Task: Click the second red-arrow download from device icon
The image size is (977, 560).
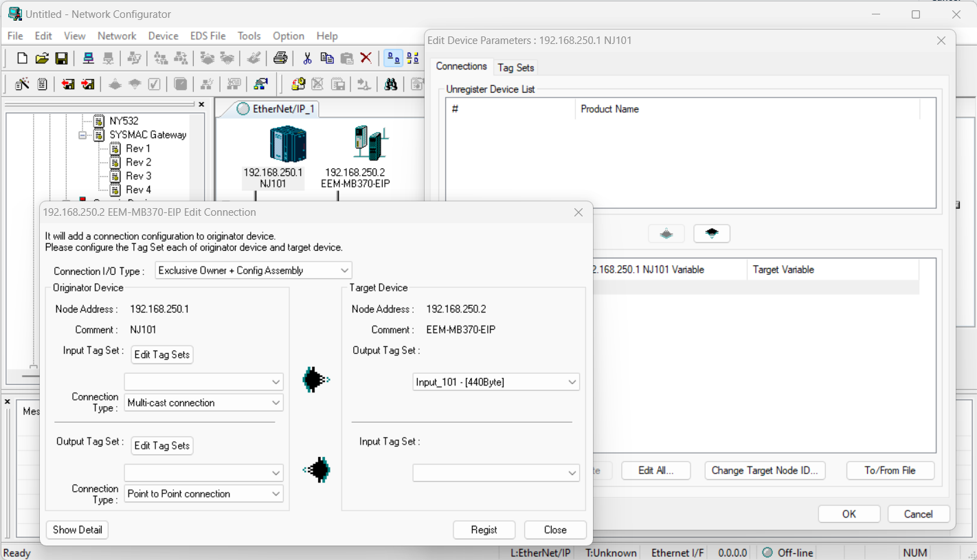Action: tap(88, 85)
